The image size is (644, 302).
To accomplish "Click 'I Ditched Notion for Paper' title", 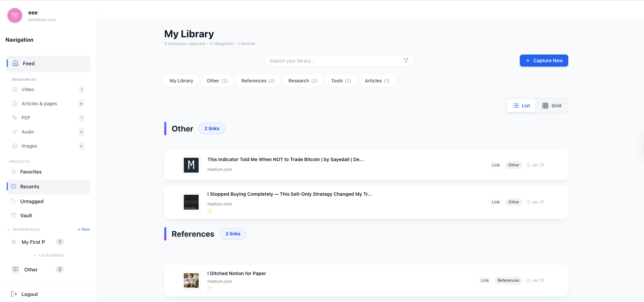I will point(237,273).
